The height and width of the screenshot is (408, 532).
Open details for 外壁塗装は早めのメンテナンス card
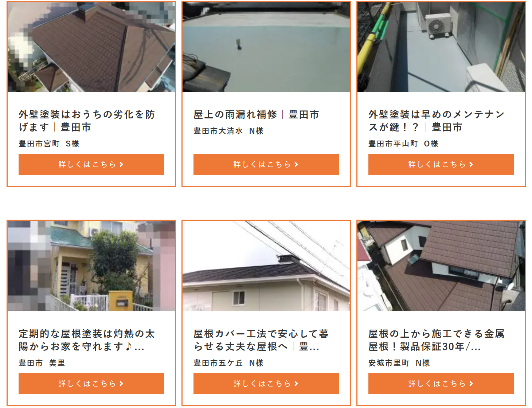(x=441, y=164)
